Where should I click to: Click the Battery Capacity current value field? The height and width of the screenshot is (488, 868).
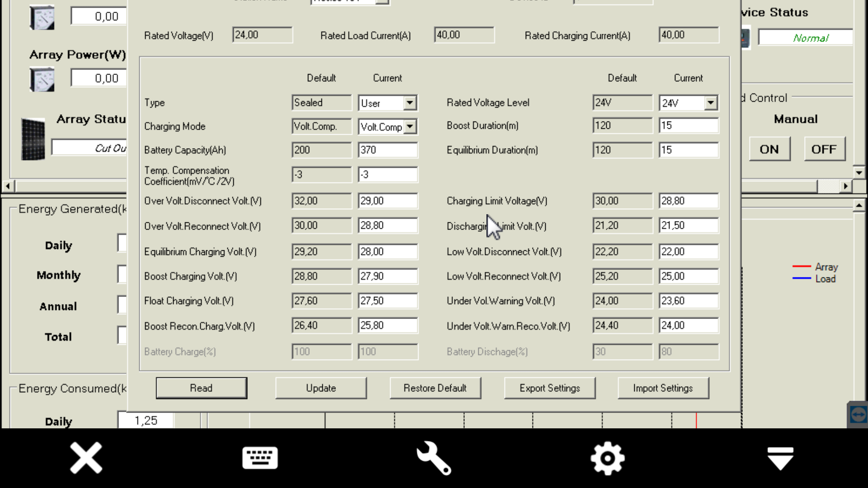[x=387, y=150]
